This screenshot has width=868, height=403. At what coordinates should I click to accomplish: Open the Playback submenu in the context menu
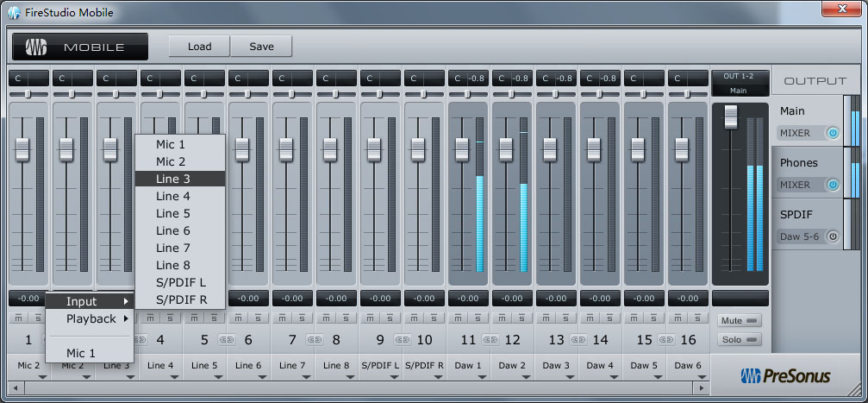tap(90, 318)
